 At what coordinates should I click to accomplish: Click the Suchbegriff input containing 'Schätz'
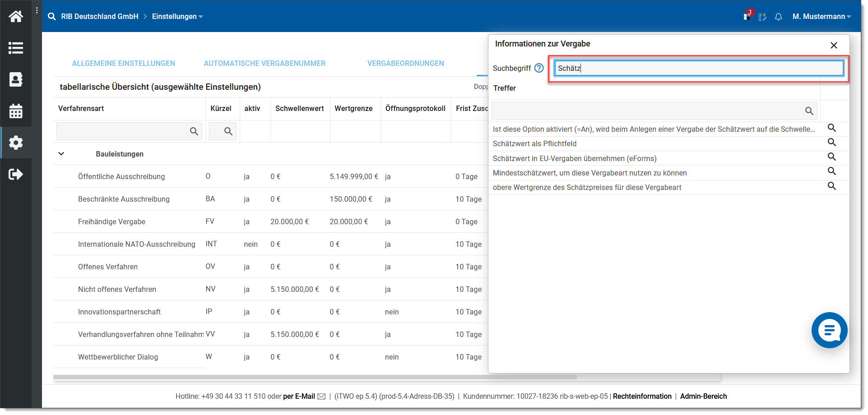tap(699, 68)
